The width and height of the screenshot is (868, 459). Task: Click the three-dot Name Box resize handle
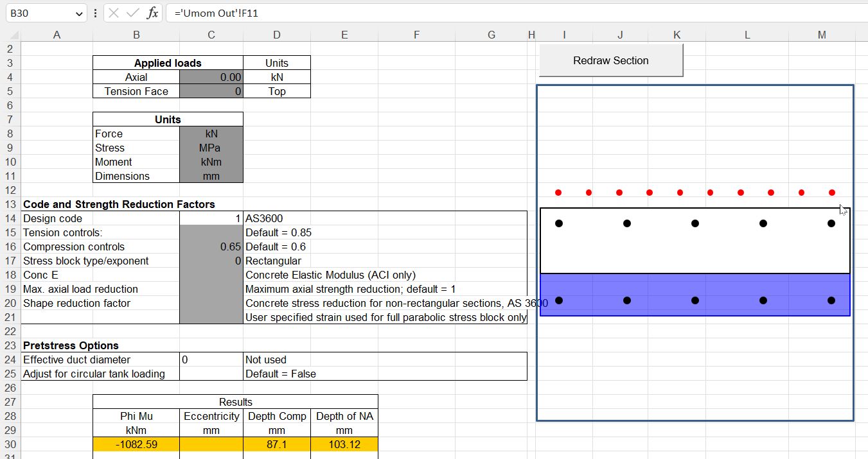pyautogui.click(x=95, y=13)
